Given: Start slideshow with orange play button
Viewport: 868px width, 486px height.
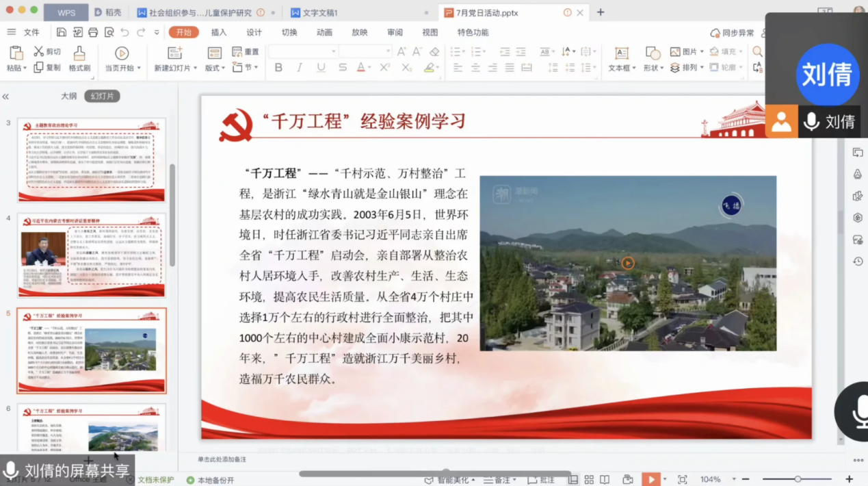Looking at the screenshot, I should [x=650, y=480].
